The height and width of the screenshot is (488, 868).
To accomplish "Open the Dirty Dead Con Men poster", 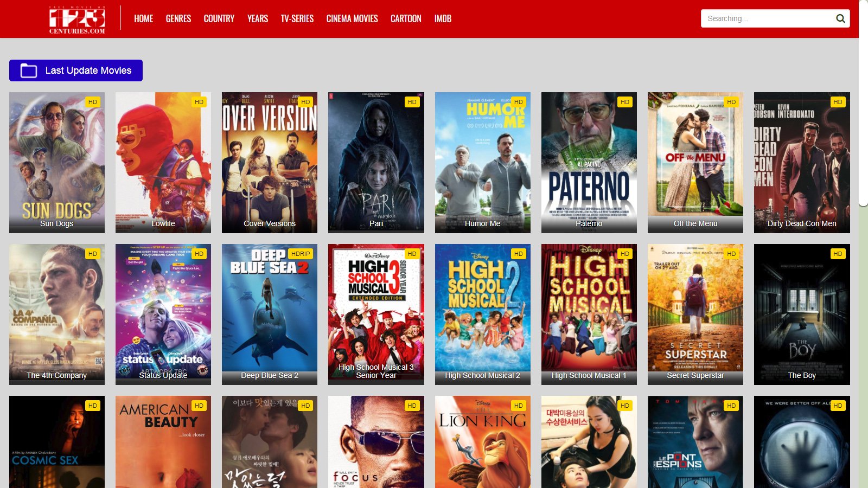I will [x=802, y=163].
